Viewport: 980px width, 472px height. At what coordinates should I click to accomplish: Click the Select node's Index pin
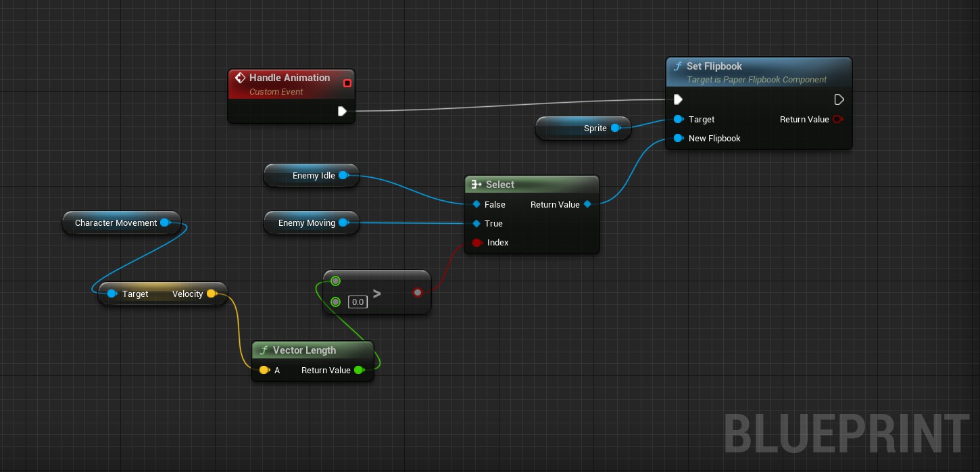click(476, 243)
